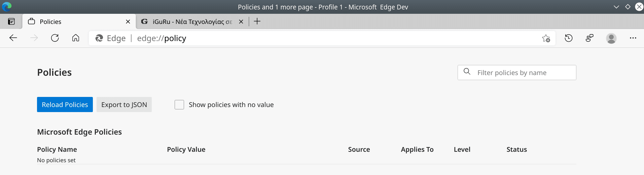Click the No policies set text

(56, 160)
